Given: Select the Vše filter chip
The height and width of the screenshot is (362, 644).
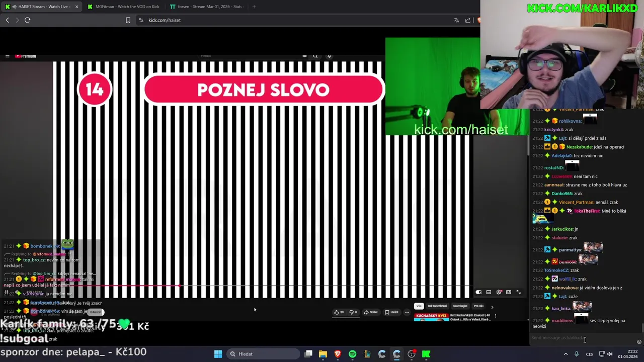Looking at the screenshot, I should [x=419, y=306].
